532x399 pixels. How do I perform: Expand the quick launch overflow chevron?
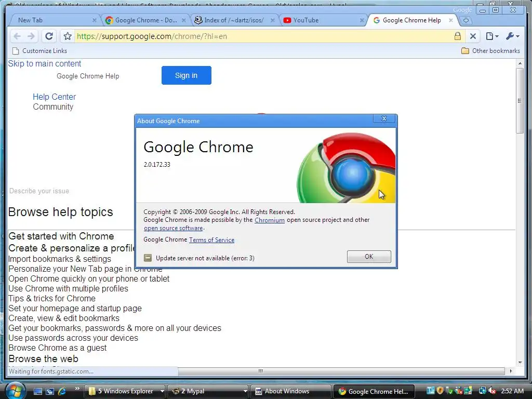(77, 389)
